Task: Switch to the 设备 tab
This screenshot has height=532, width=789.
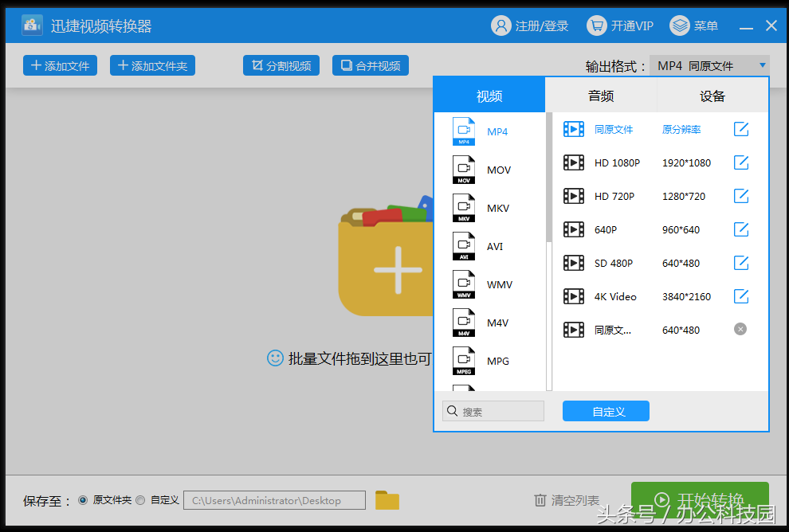Action: 712,96
